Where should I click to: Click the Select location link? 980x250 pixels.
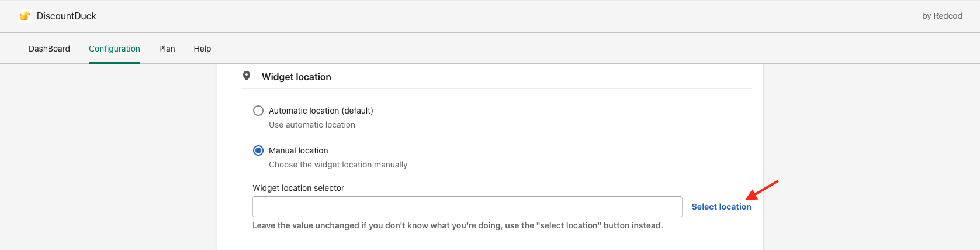(721, 207)
